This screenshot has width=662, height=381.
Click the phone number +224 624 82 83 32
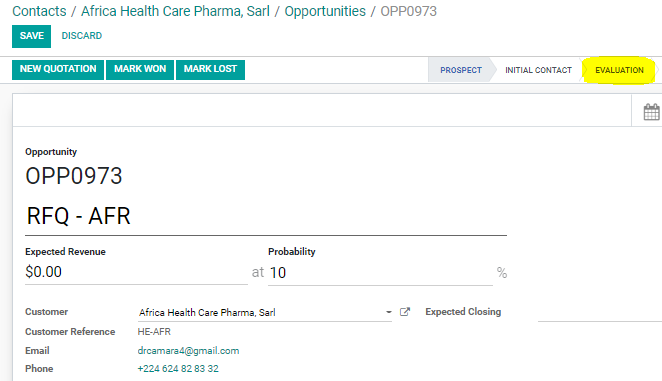[178, 369]
